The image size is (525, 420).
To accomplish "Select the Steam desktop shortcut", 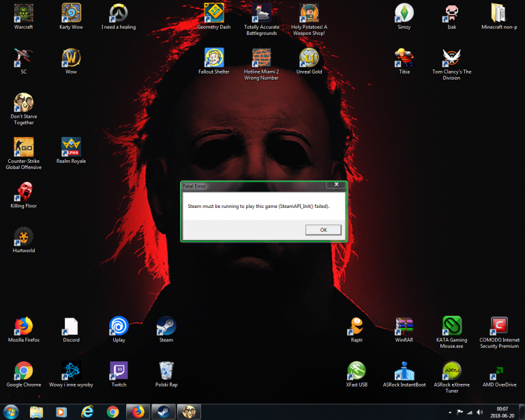I will pyautogui.click(x=166, y=329).
